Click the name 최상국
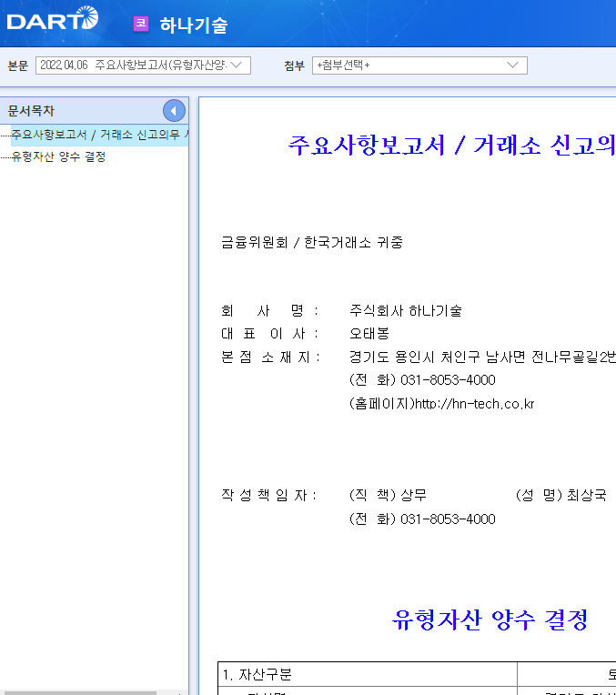This screenshot has width=616, height=695. coord(587,495)
